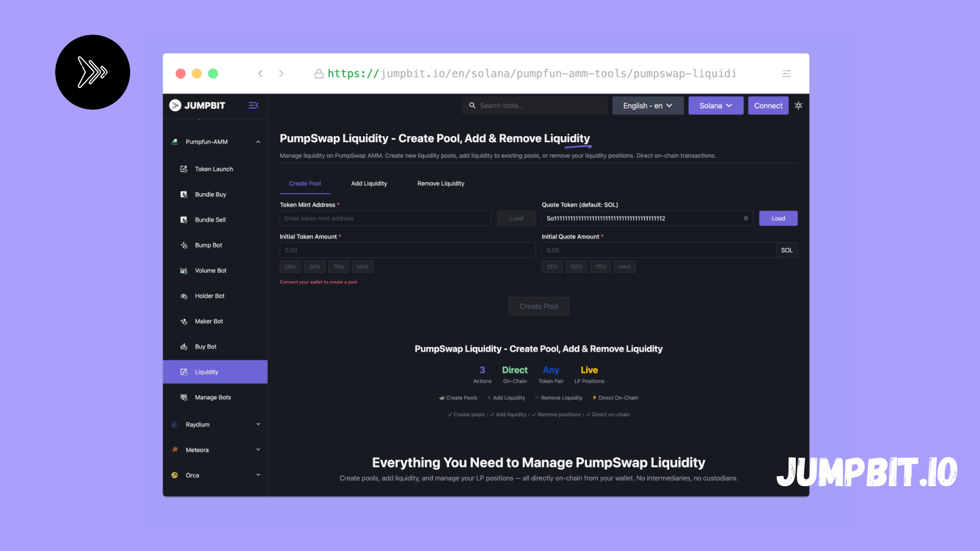Click the Bundle Sell sidebar icon
This screenshot has width=980, height=551.
[184, 220]
